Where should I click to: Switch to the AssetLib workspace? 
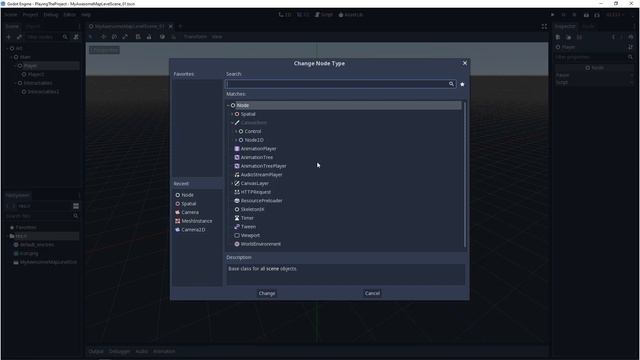point(351,15)
